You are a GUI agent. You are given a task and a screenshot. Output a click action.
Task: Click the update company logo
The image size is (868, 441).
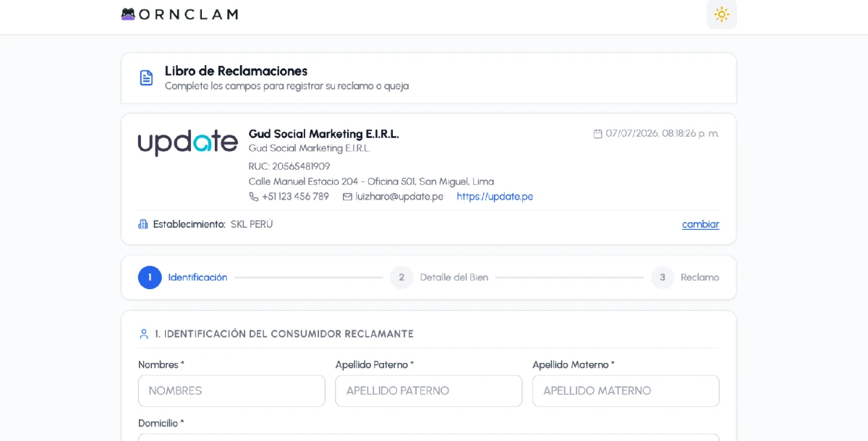point(188,142)
